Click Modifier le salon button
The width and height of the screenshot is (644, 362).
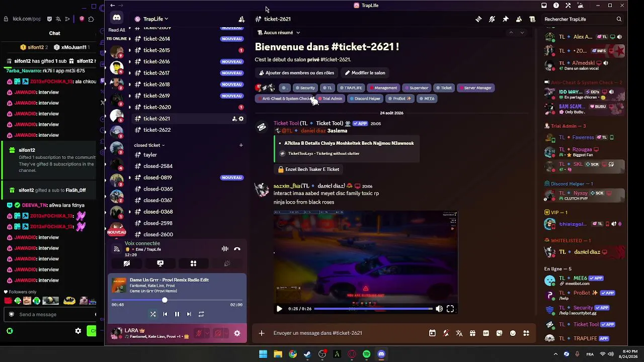(365, 73)
